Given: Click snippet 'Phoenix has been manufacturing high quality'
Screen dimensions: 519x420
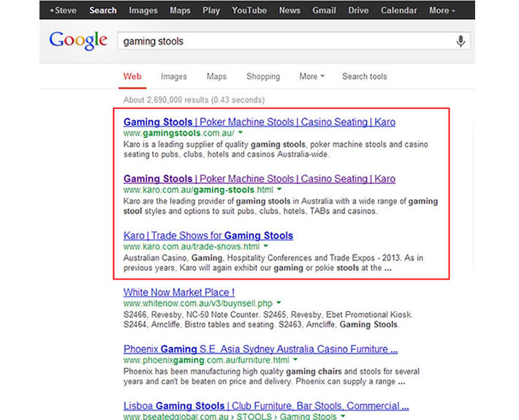Looking at the screenshot, I should (271, 377).
